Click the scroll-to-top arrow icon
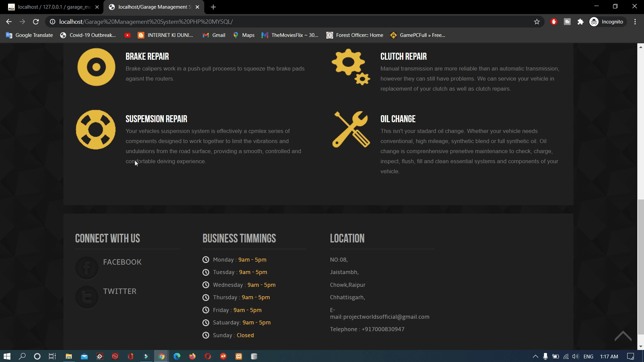644x362 pixels. (x=623, y=336)
